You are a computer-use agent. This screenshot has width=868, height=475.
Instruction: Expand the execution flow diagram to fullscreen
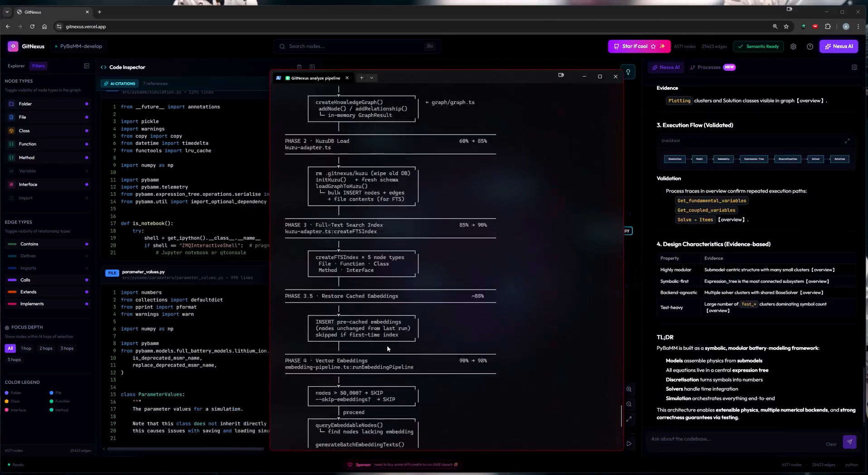(847, 141)
